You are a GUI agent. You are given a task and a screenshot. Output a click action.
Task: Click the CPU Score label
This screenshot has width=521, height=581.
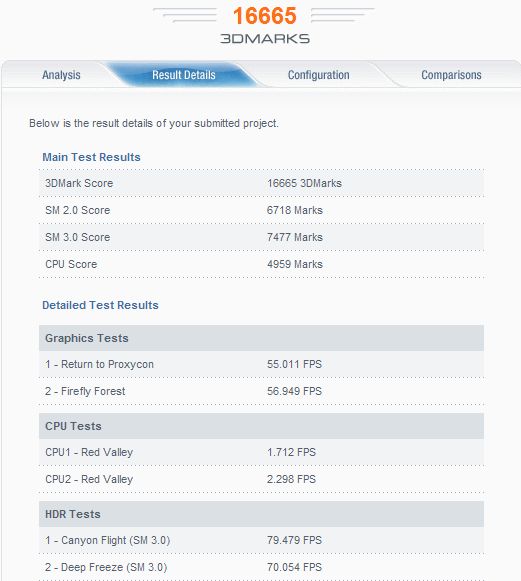pyautogui.click(x=71, y=264)
